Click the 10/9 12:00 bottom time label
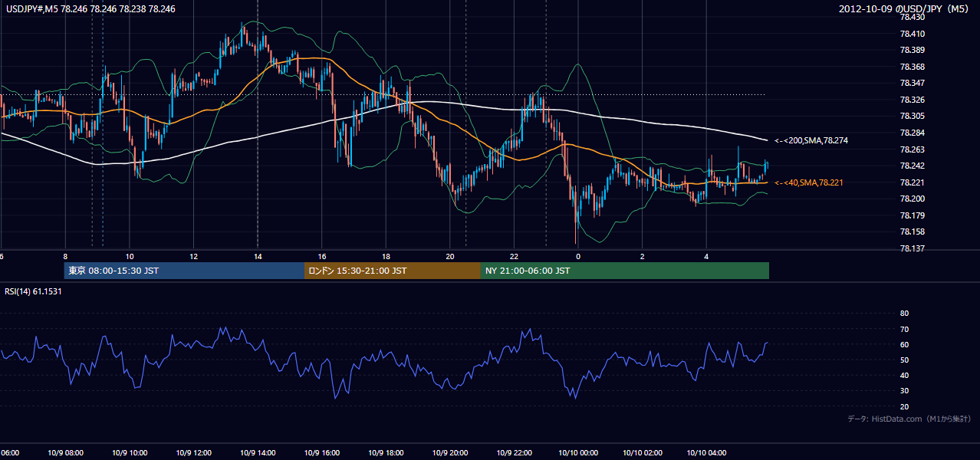980x460 pixels. point(193,453)
